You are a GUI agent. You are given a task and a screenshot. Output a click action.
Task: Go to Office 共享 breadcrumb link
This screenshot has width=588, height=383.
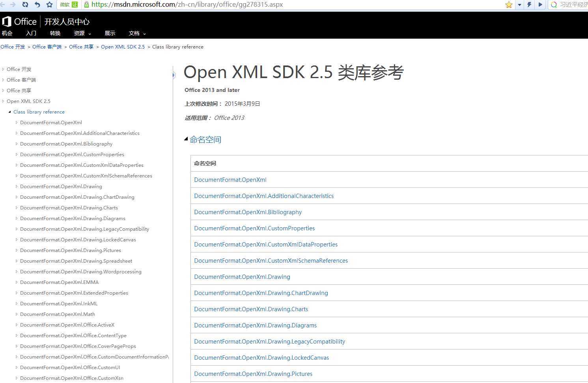(x=81, y=47)
